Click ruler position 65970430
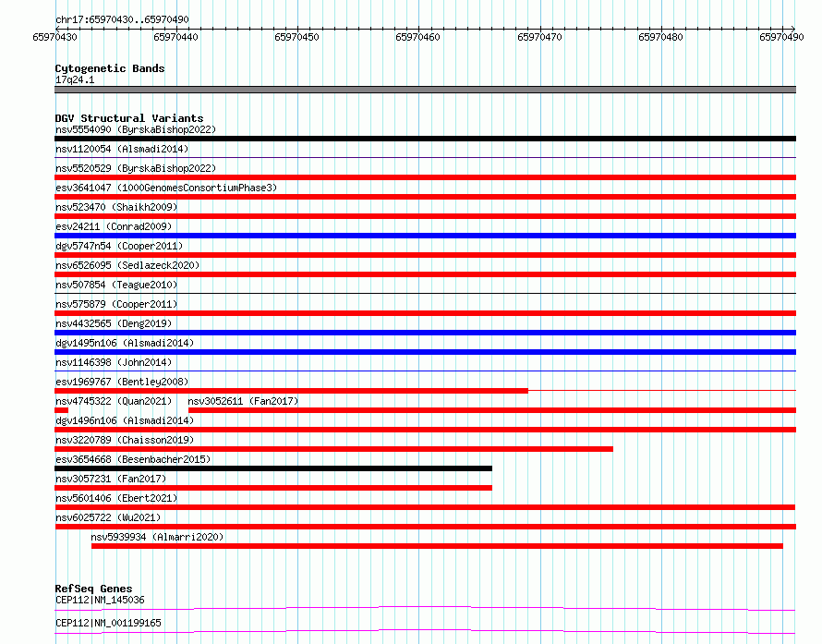 coord(54,37)
